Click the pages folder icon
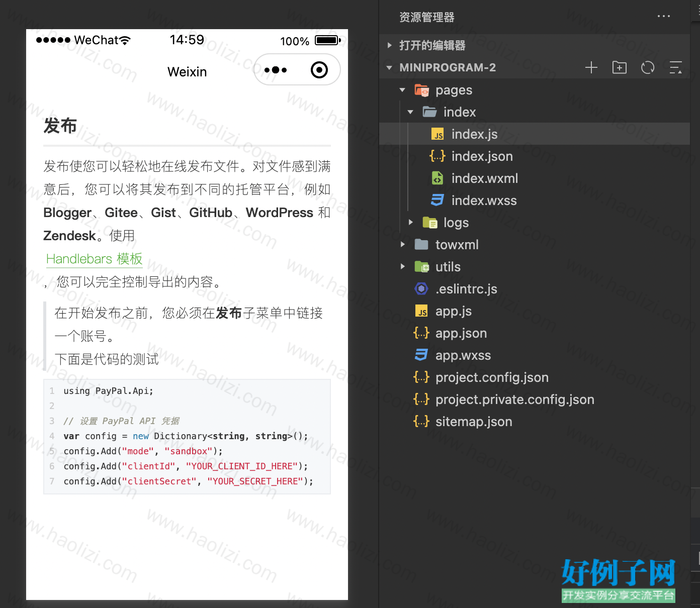Screen dimensions: 700x608 pos(421,90)
